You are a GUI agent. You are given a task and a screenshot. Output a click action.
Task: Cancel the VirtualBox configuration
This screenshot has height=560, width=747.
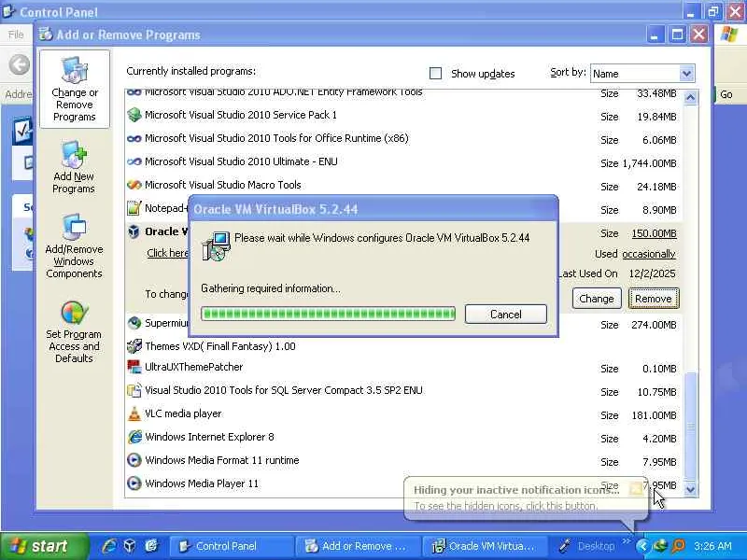tap(505, 315)
